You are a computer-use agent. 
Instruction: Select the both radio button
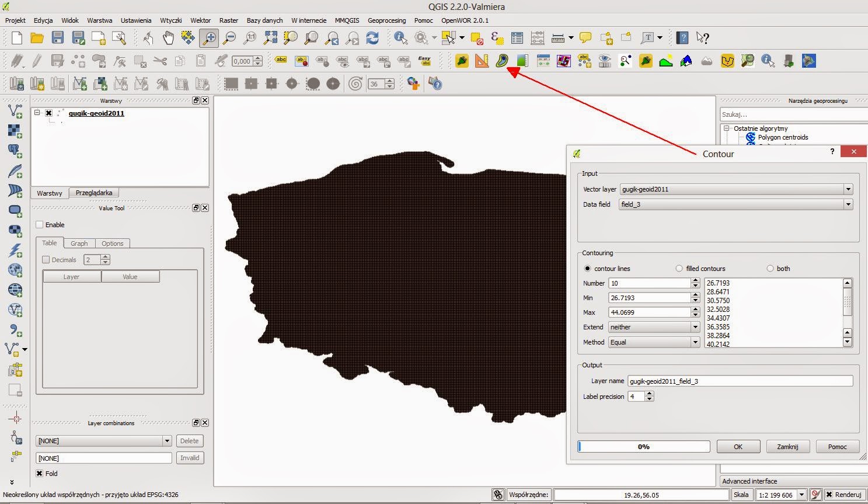pos(771,269)
